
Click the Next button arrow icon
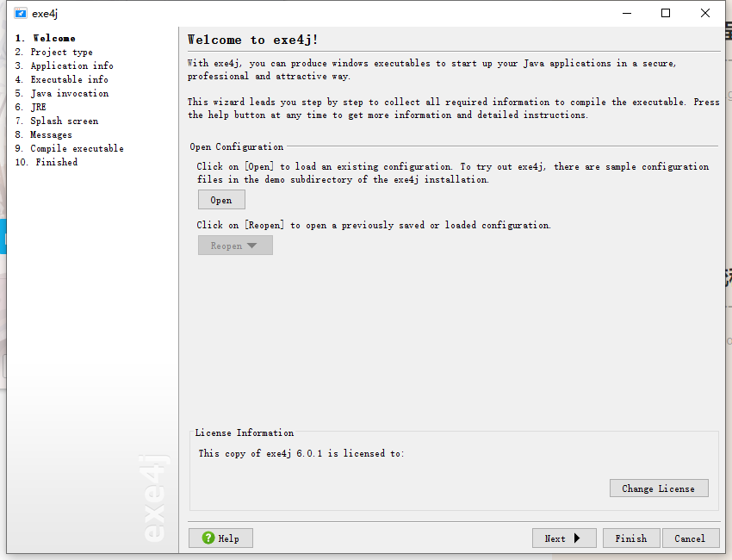577,538
